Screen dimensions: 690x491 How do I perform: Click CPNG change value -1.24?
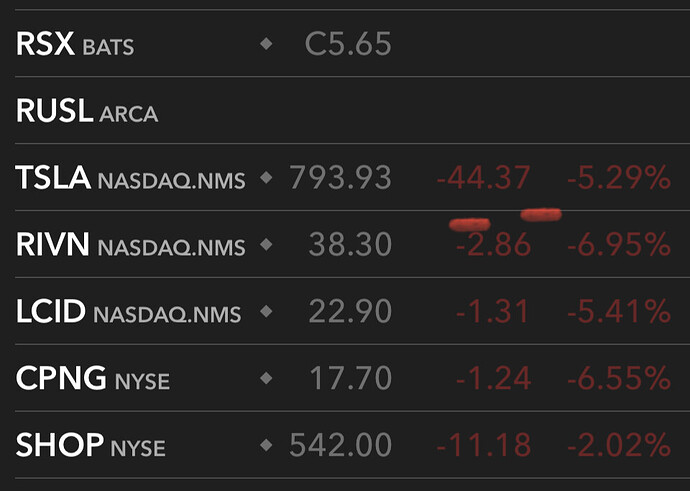493,378
